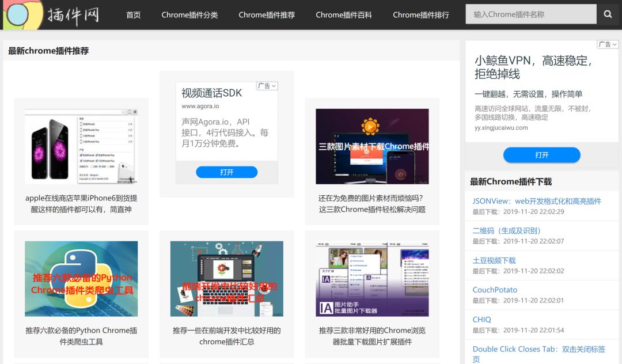Expand the 广告 dropdown on sidebar VPN ad
Screen dimensions: 622x364
(608, 44)
